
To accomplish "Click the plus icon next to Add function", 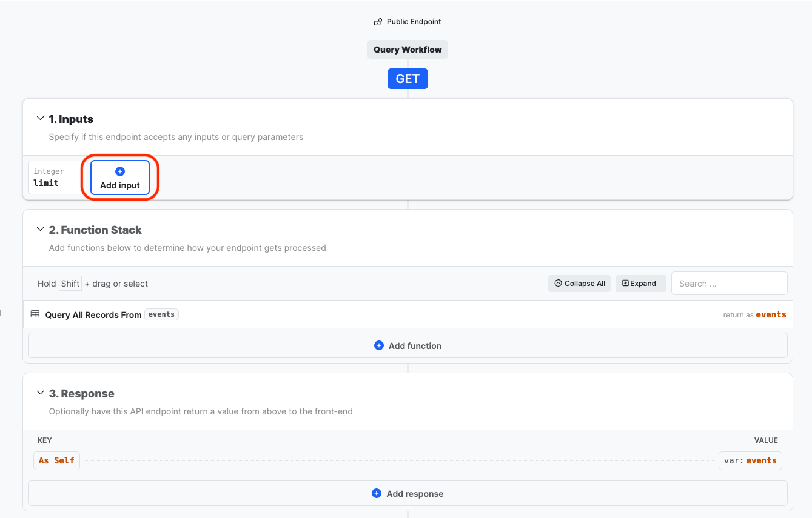I will 379,345.
